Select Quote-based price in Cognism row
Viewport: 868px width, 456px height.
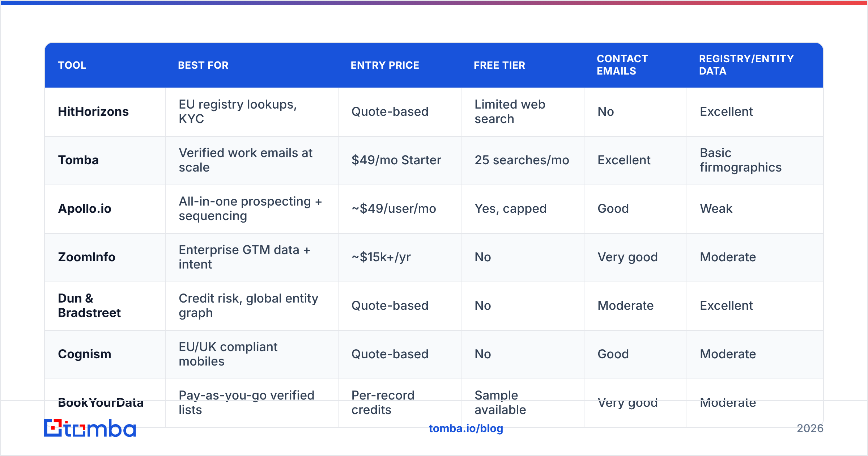coord(390,354)
